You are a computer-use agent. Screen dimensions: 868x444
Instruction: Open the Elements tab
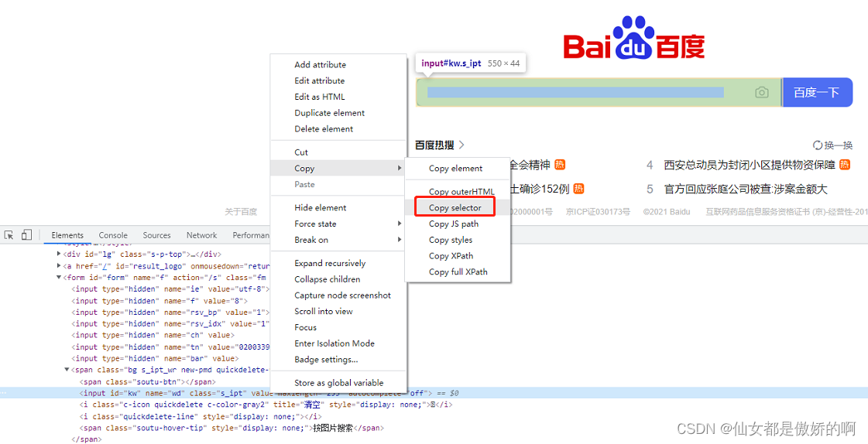[67, 235]
